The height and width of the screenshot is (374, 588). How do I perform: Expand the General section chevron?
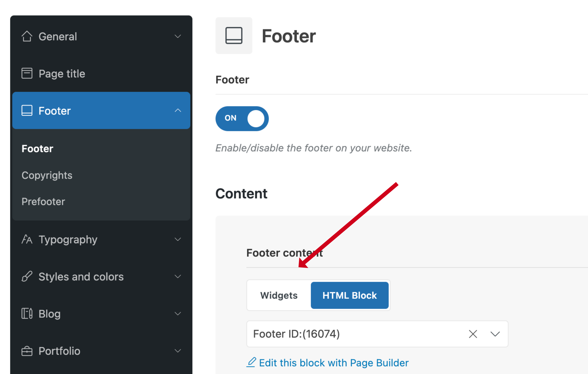[178, 36]
